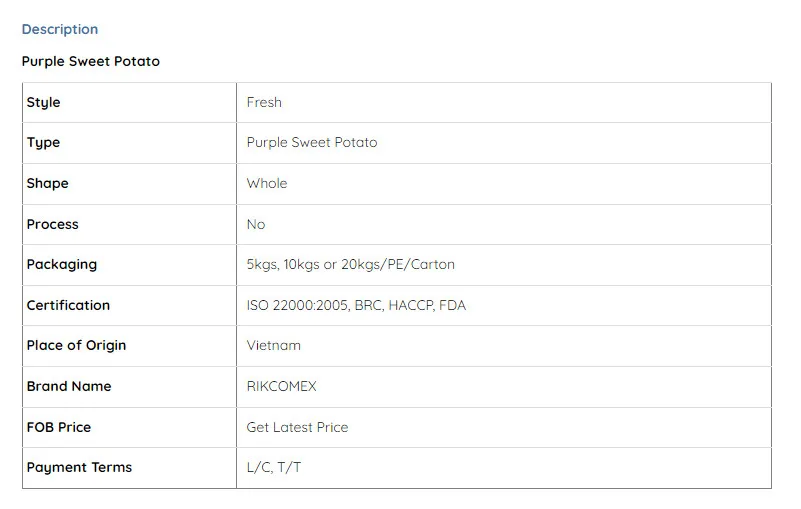Select the FOB Price row label
This screenshot has width=801, height=509.
pos(59,427)
